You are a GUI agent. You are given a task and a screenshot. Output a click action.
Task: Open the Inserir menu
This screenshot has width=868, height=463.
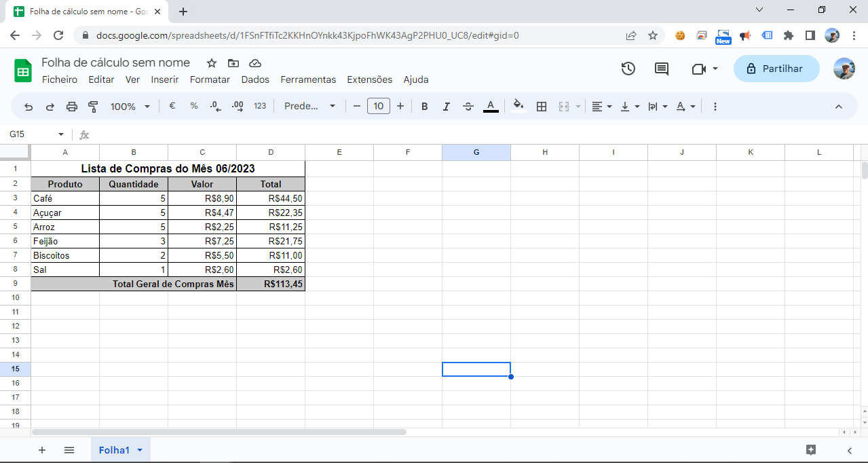165,79
